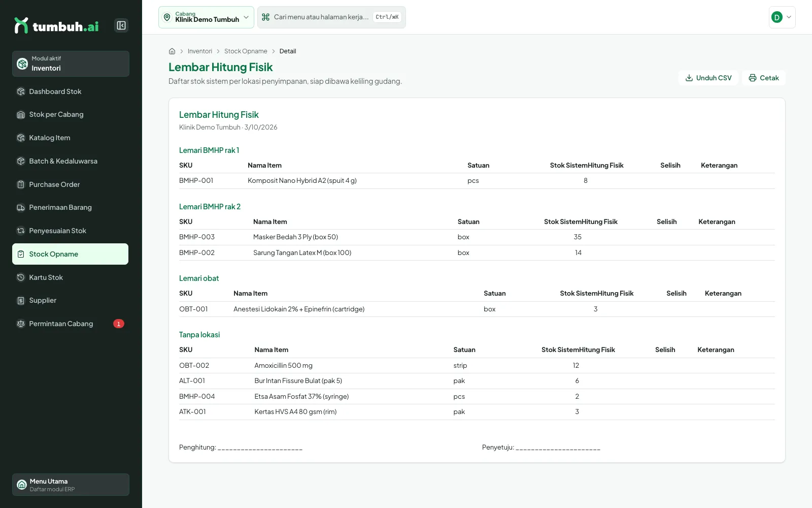Select Amoxicillin 500 mg item name
Viewport: 812px width, 508px height.
[284, 365]
